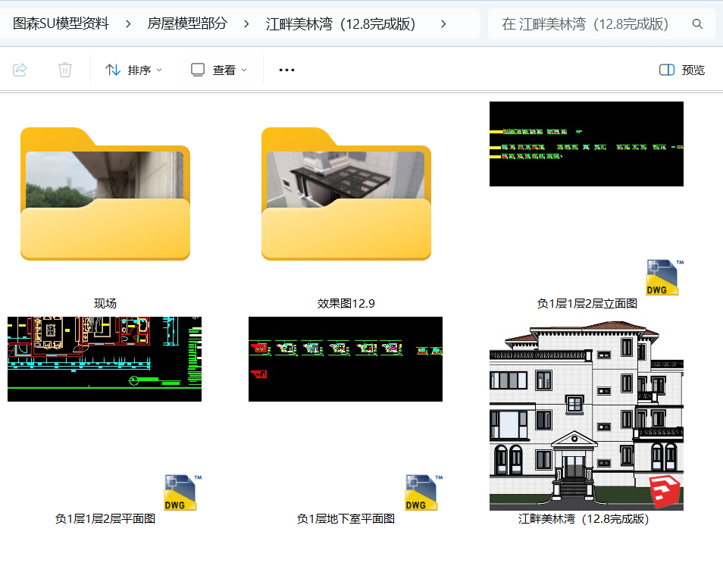The width and height of the screenshot is (723, 588).
Task: Select the 现场 folder icon
Action: point(105,194)
